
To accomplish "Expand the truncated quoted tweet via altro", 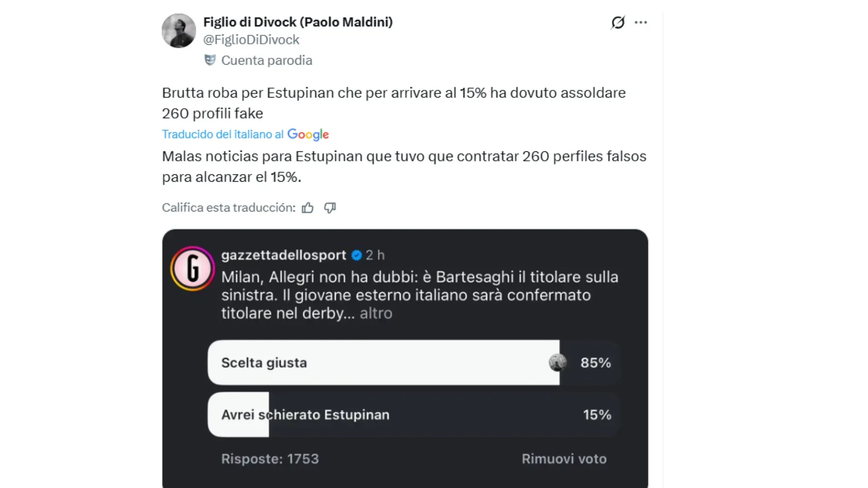I will click(376, 313).
